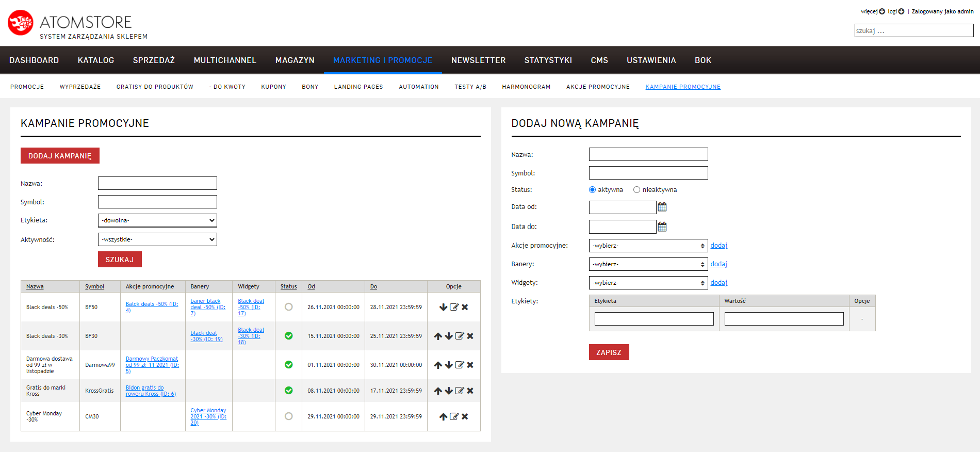Move Darmowa dostawa campaign up

point(438,365)
